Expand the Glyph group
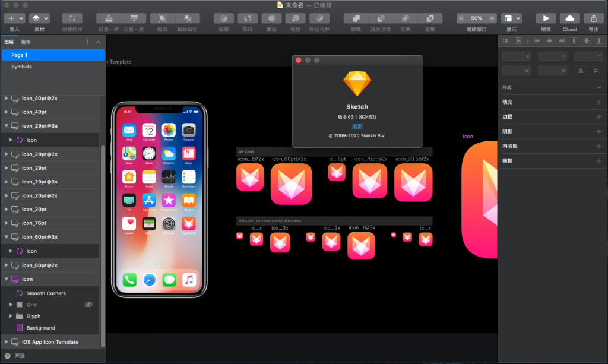The height and width of the screenshot is (364, 608). click(11, 316)
